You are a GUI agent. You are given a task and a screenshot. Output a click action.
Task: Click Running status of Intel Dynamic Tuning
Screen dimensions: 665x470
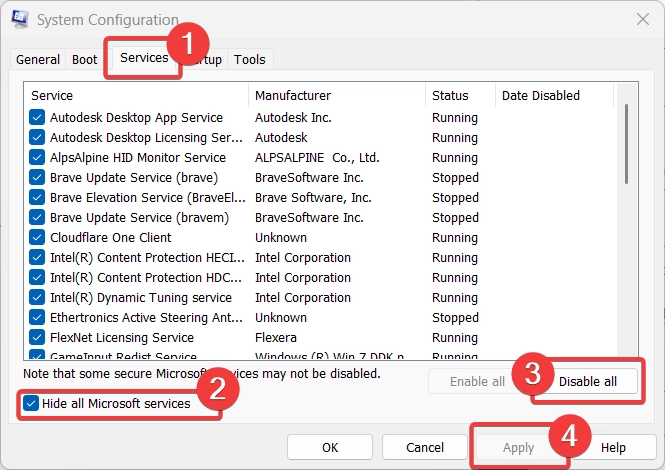[455, 298]
